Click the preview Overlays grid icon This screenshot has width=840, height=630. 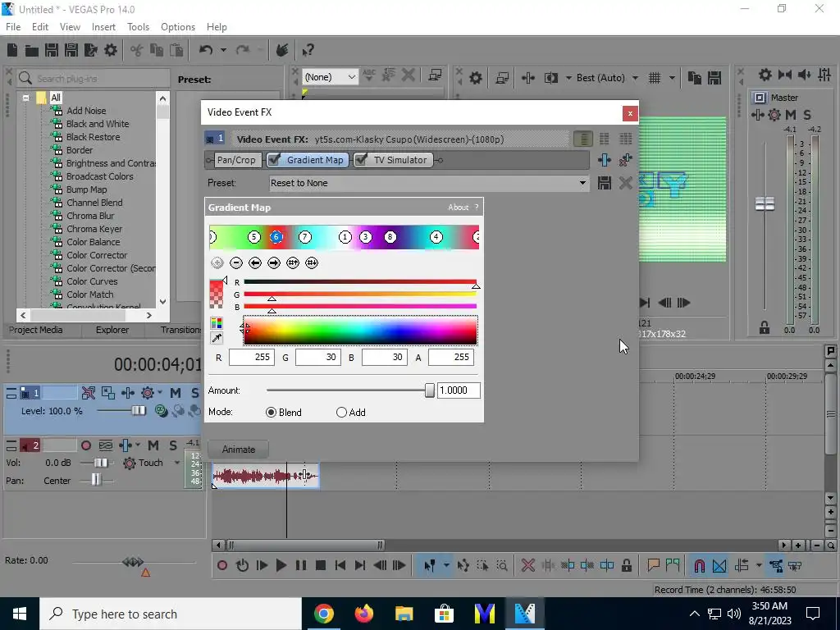pos(655,78)
